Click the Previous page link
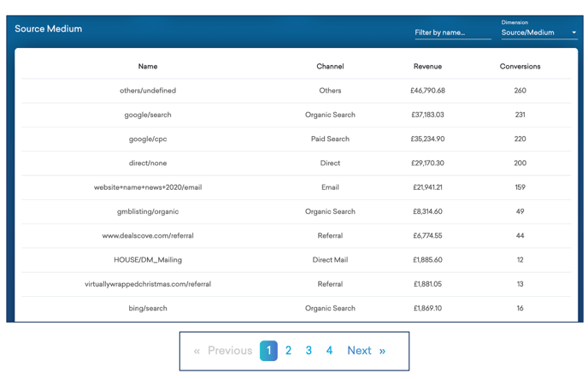 [x=230, y=351]
